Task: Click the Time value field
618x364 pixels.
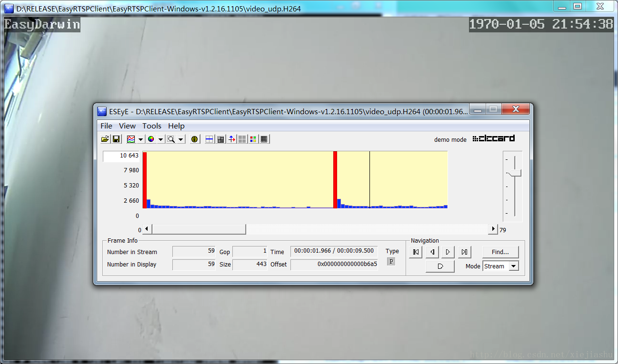Action: pos(334,251)
